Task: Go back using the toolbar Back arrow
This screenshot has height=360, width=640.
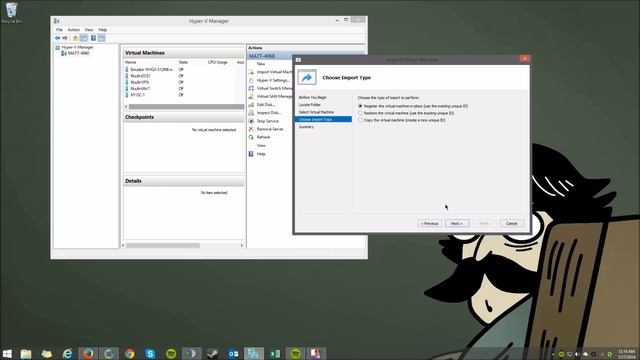Action: [58, 38]
